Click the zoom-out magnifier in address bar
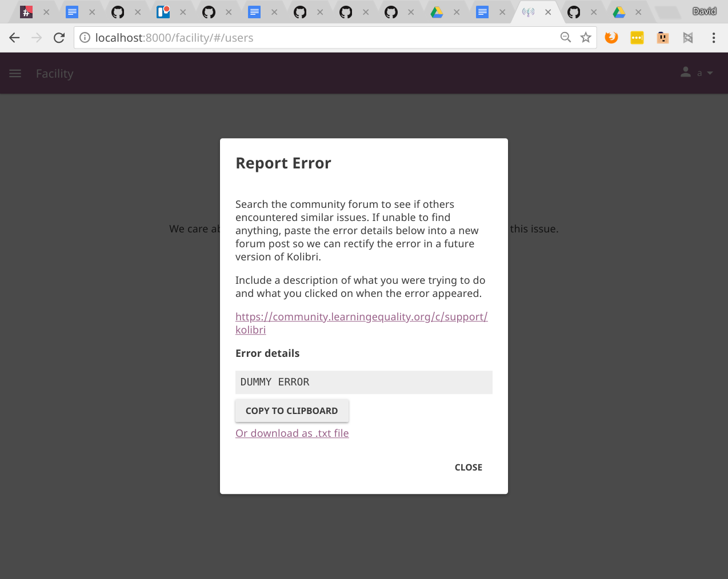Screen dimensions: 728x579 tap(566, 37)
